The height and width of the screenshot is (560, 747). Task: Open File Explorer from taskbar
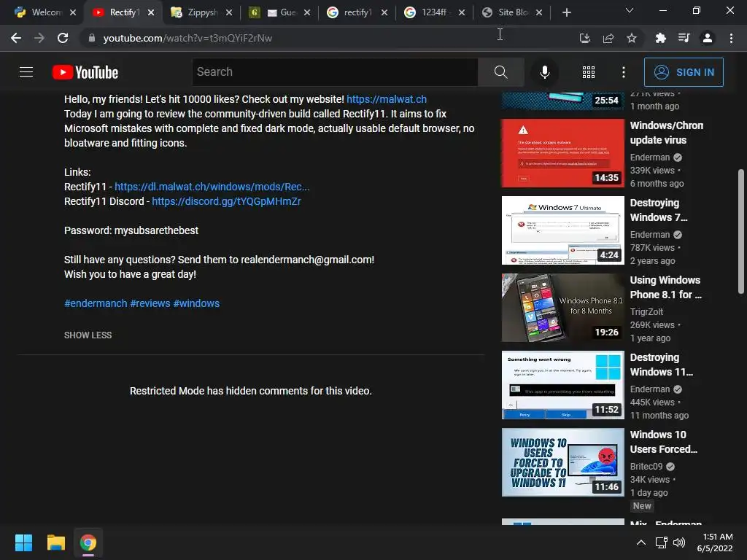55,542
